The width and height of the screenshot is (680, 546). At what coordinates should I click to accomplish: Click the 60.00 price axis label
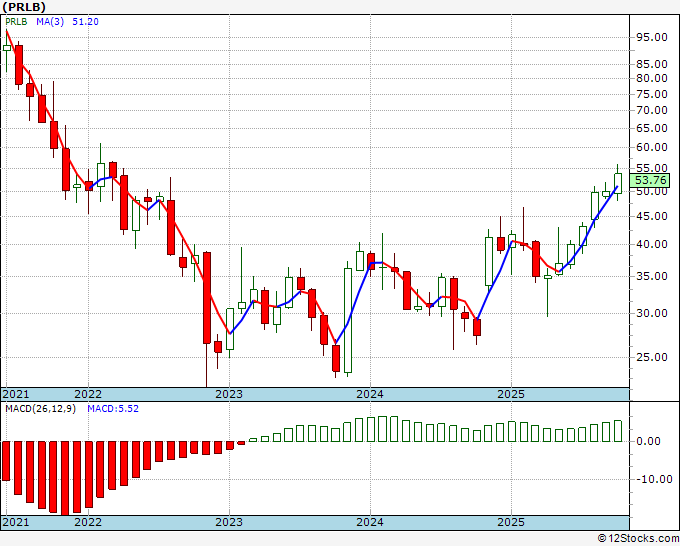652,147
